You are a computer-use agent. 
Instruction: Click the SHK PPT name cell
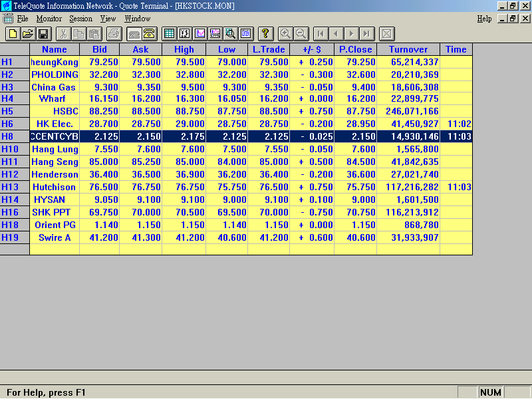(x=55, y=212)
